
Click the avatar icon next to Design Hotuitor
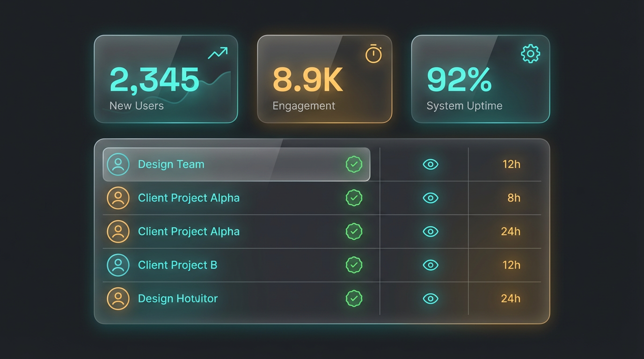tap(118, 299)
